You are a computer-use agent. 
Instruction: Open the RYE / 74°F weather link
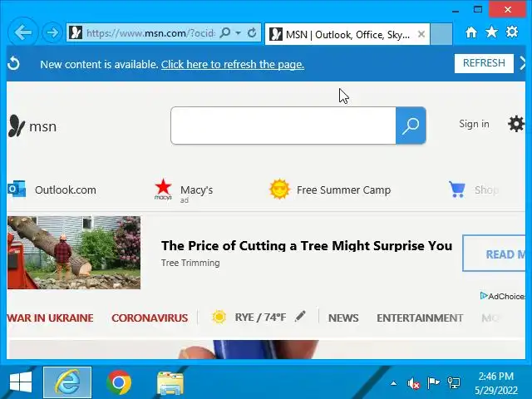click(x=260, y=318)
